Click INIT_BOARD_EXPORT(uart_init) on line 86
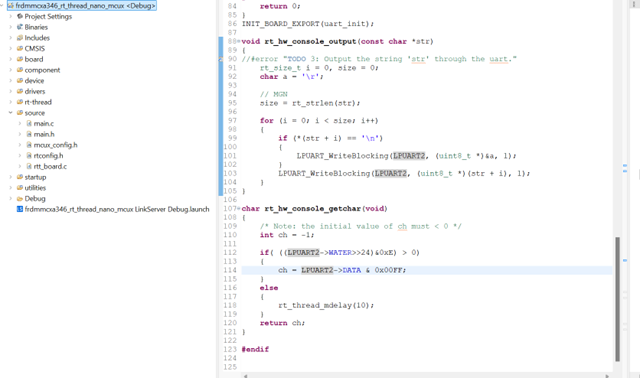 point(308,24)
